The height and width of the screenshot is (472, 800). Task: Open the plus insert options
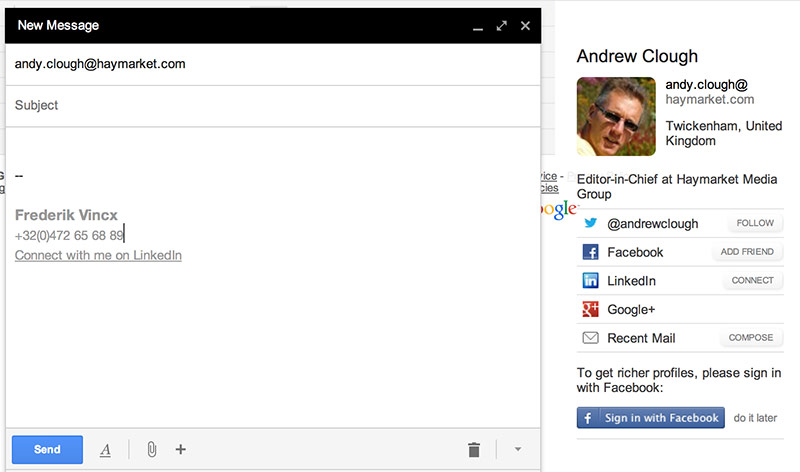[x=181, y=450]
